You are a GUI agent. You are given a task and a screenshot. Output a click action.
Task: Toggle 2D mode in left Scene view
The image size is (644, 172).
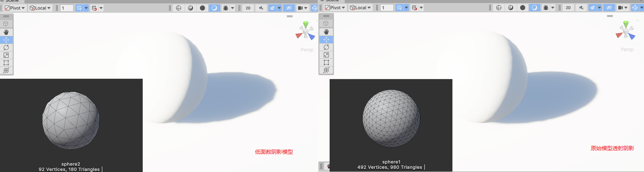coord(248,8)
